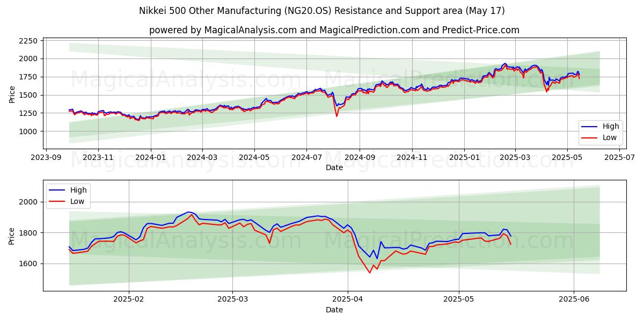The width and height of the screenshot is (644, 322).
Task: Click the "1000" price tick label
Action: coord(28,131)
